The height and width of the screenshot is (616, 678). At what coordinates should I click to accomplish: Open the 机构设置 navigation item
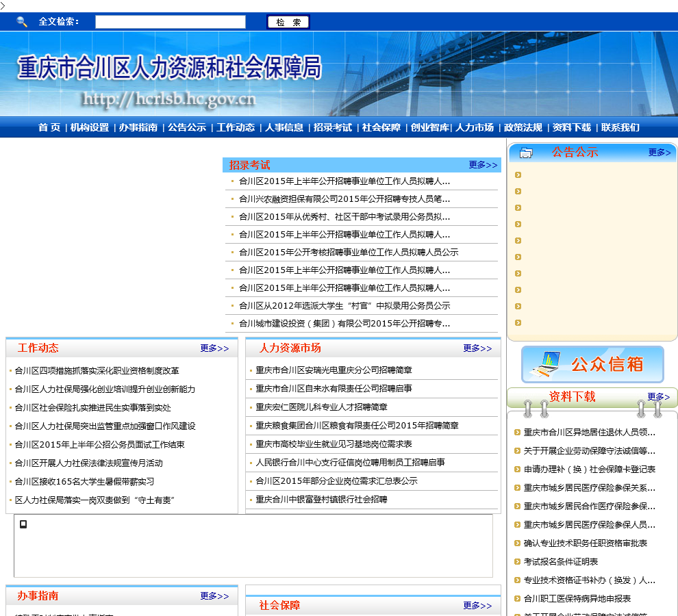90,127
